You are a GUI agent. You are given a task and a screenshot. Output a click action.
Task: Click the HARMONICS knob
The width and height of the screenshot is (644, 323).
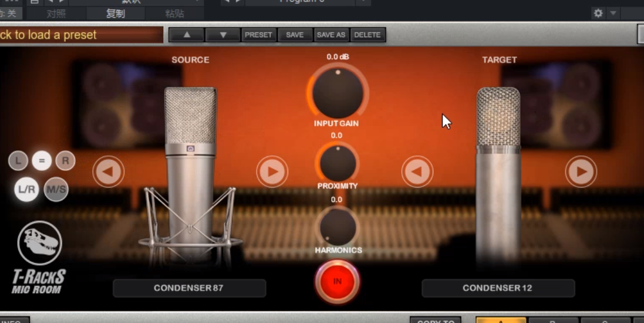(x=337, y=227)
